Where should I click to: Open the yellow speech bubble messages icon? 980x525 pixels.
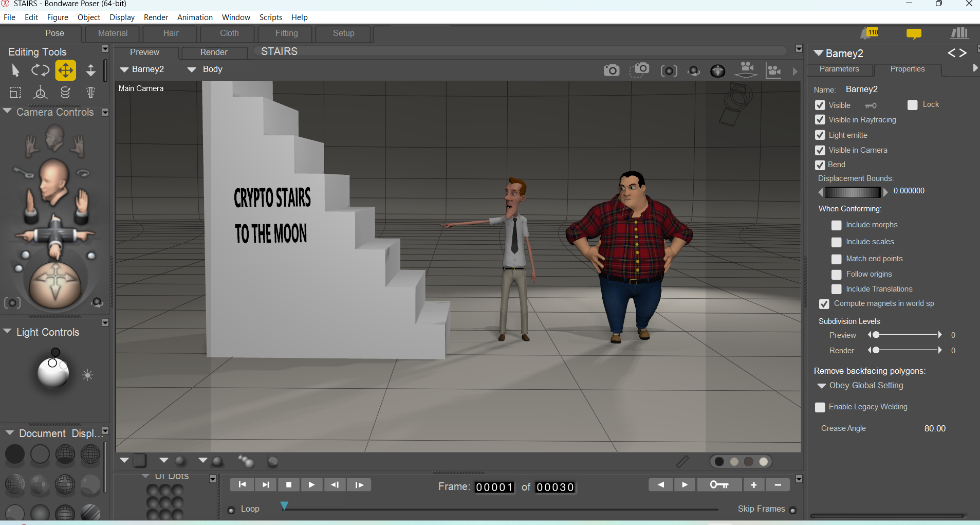tap(914, 34)
